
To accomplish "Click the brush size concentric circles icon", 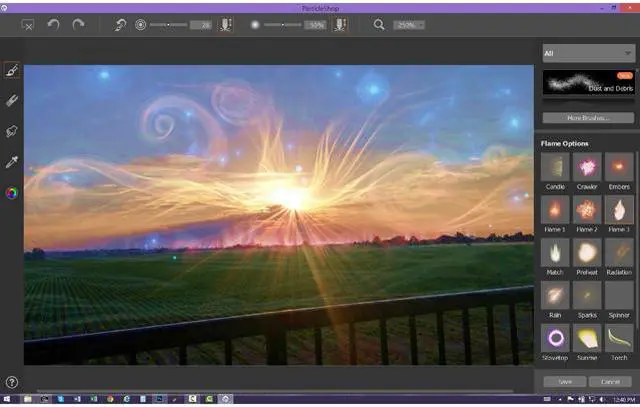I will point(140,25).
